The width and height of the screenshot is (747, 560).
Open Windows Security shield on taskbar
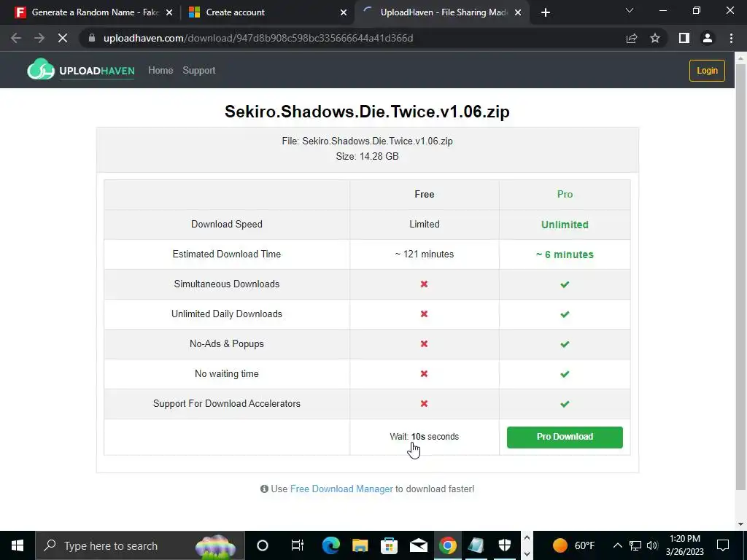(x=505, y=545)
